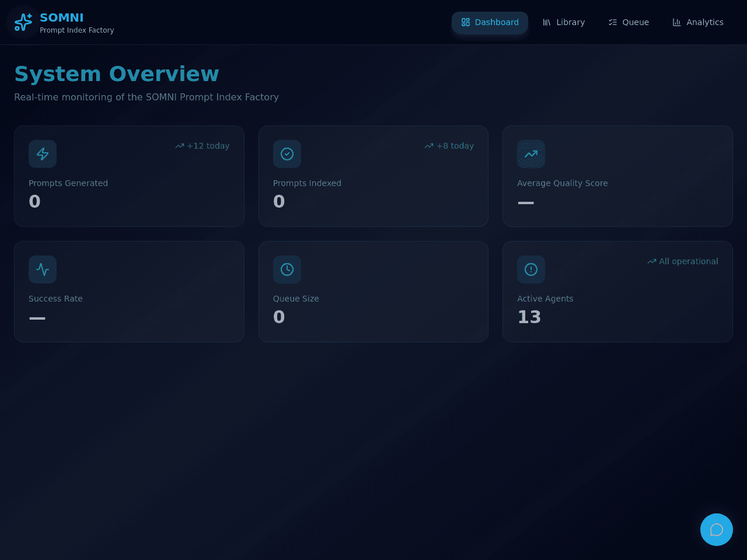747x560 pixels.
Task: Open the Queue tab
Action: click(629, 22)
